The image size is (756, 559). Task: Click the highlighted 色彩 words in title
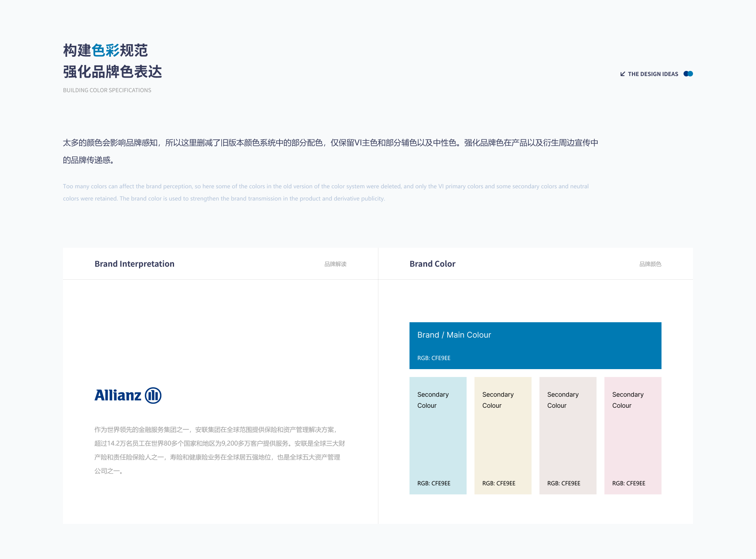coord(106,50)
